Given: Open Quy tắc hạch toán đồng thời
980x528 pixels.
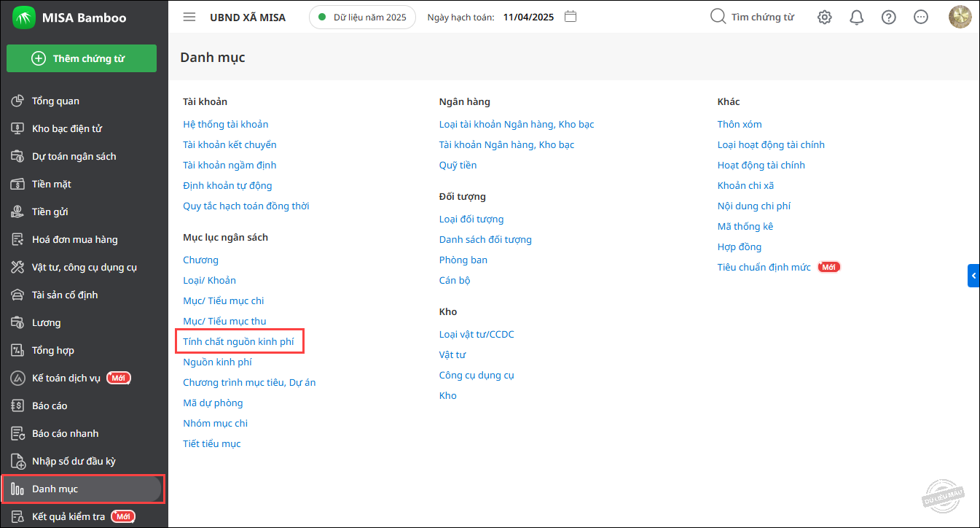Looking at the screenshot, I should [246, 206].
